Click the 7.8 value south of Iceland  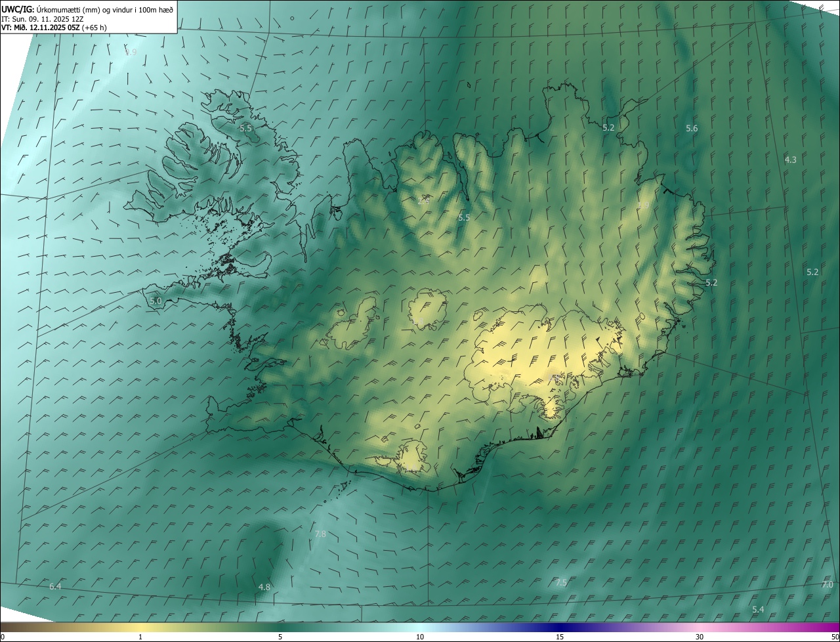click(x=320, y=534)
